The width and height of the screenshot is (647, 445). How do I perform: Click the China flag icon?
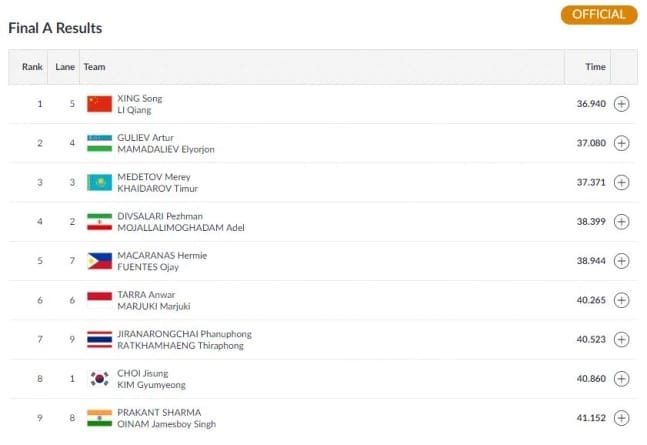(x=99, y=104)
